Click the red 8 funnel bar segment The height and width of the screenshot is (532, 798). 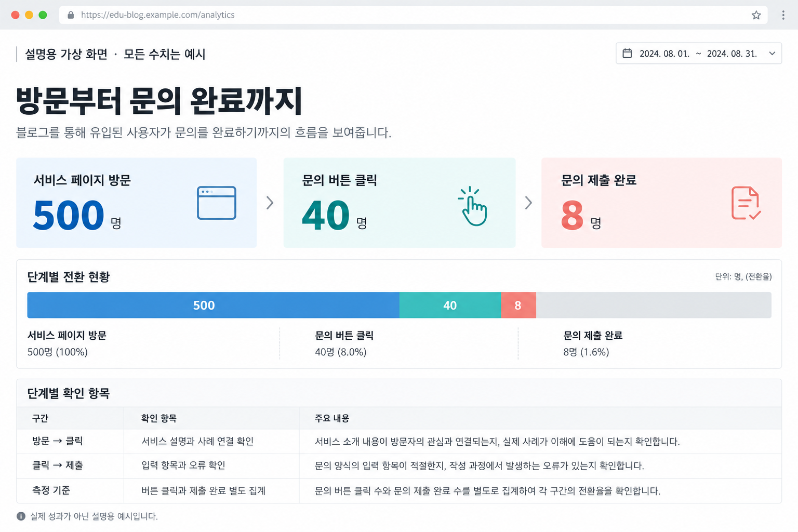pos(518,305)
